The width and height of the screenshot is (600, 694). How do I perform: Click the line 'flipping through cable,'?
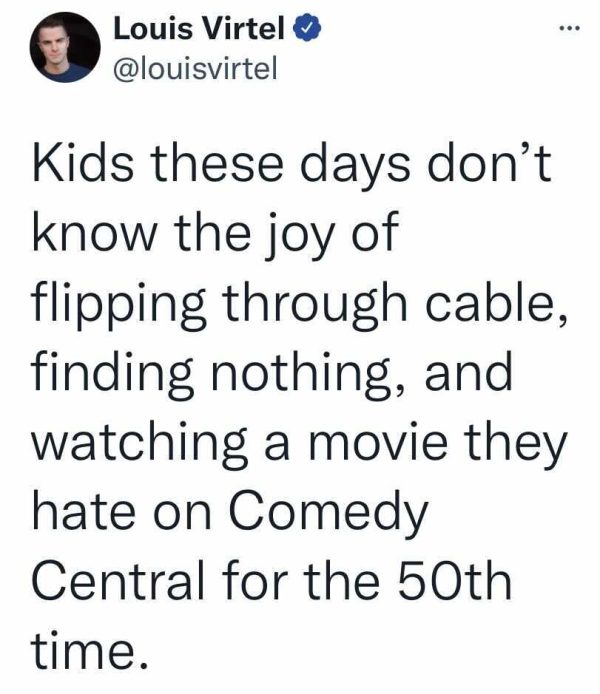coord(299,303)
